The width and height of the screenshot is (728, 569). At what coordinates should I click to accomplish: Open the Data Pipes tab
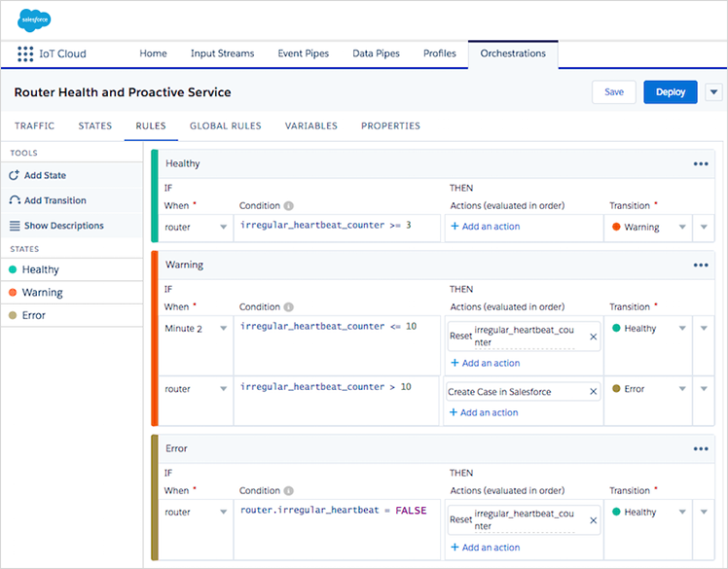tap(376, 53)
